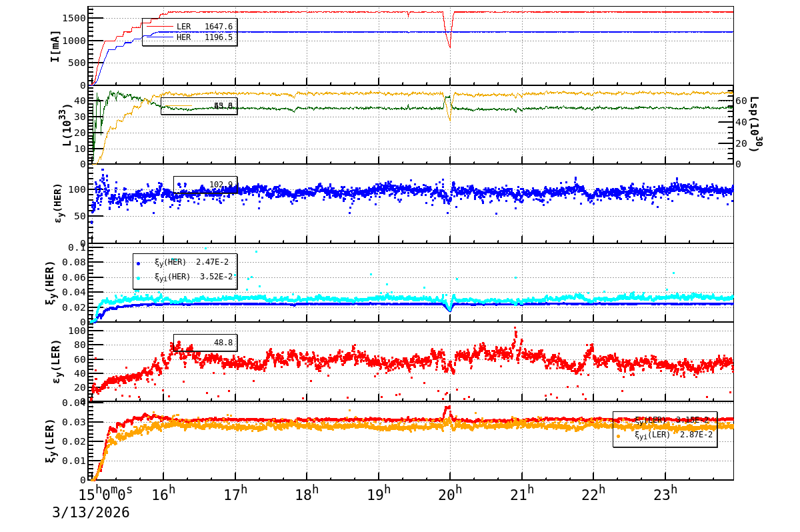Image resolution: width=800 pixels, height=532 pixels.
Task: Select the ξy(LER) y-axis label
Action: tap(50, 441)
